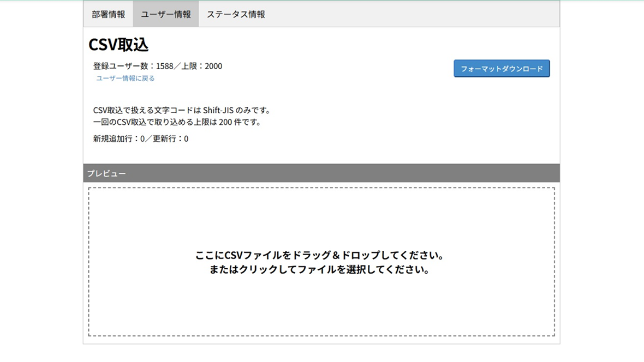Select the ユーザー情報 tab
Viewport: 644px width, 362px height.
click(166, 14)
